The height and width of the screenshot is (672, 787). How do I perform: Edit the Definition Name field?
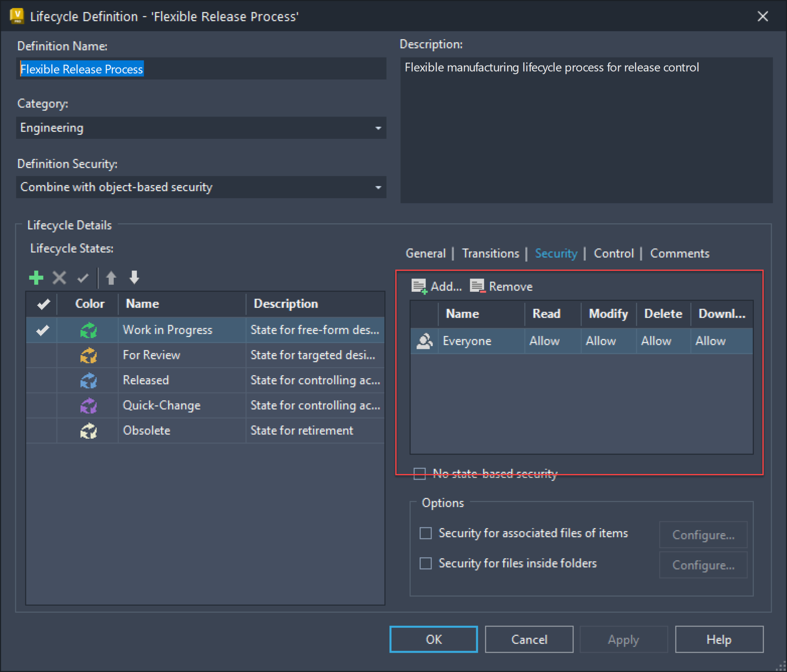pos(201,68)
